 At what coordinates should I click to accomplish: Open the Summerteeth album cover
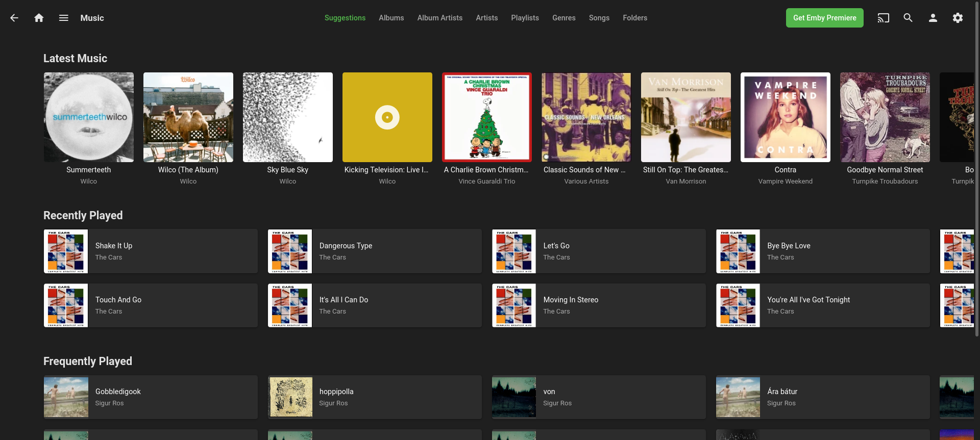tap(89, 117)
